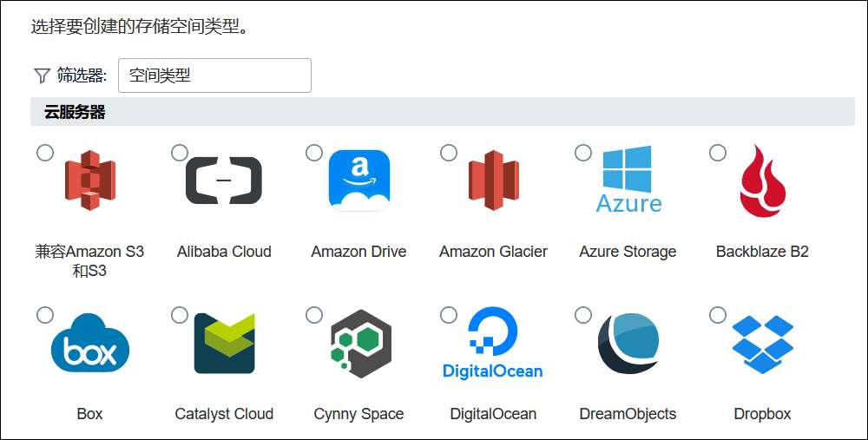Click the Amazon Drive logo icon
This screenshot has width=868, height=440.
358,181
